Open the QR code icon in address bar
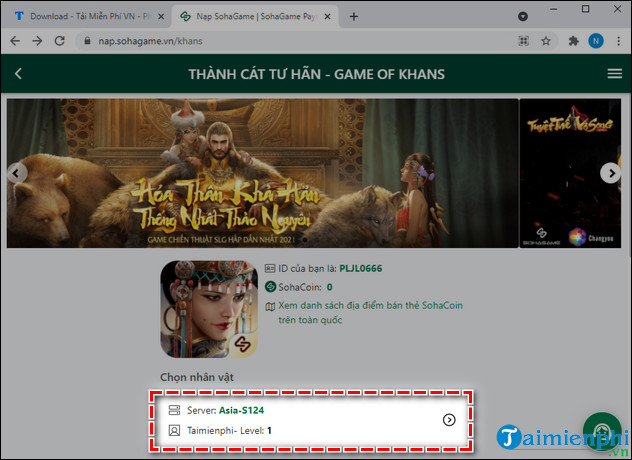 click(523, 41)
